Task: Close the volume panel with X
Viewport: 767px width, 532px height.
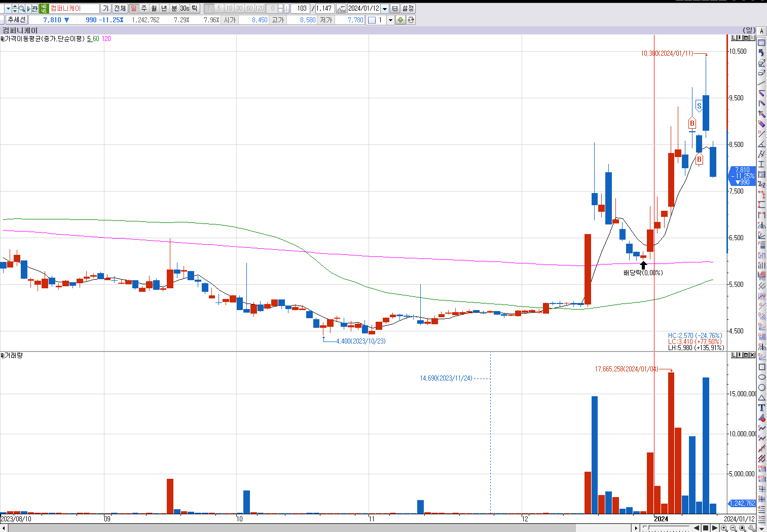Action: pyautogui.click(x=752, y=355)
